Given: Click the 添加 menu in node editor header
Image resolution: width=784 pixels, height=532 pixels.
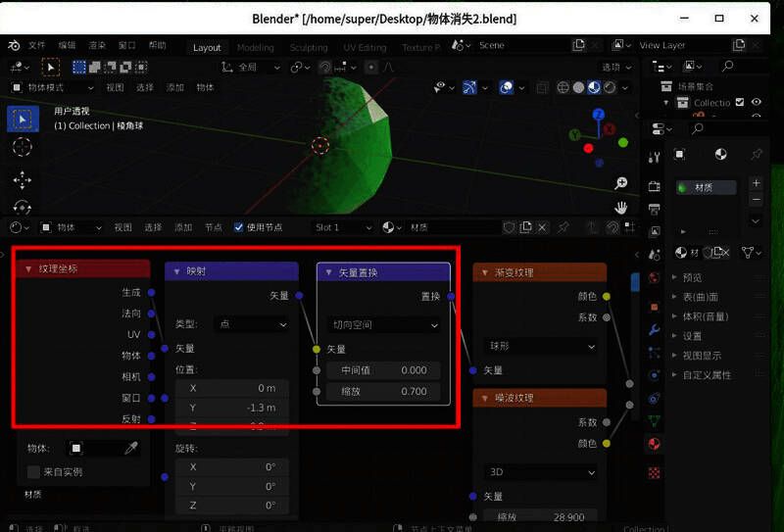Looking at the screenshot, I should 183,227.
